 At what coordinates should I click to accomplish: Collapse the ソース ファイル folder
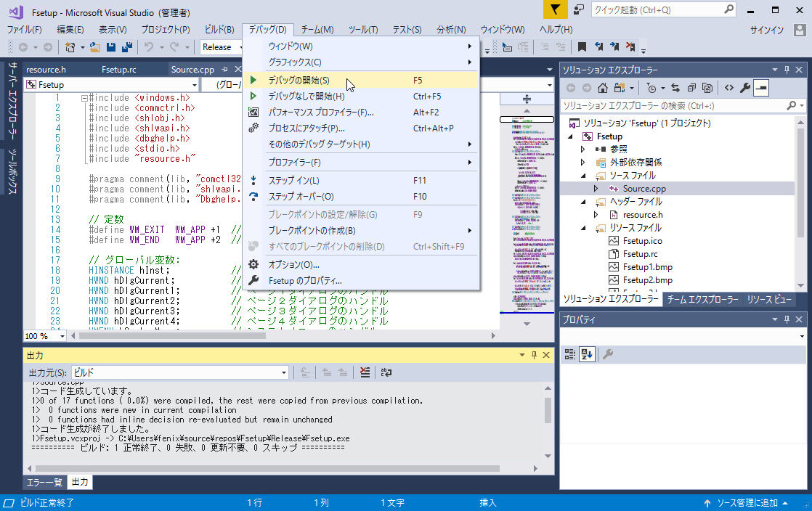pos(584,176)
